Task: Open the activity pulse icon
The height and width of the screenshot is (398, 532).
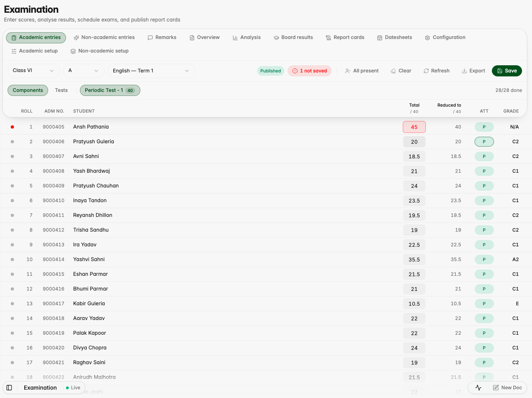Action: (x=478, y=388)
